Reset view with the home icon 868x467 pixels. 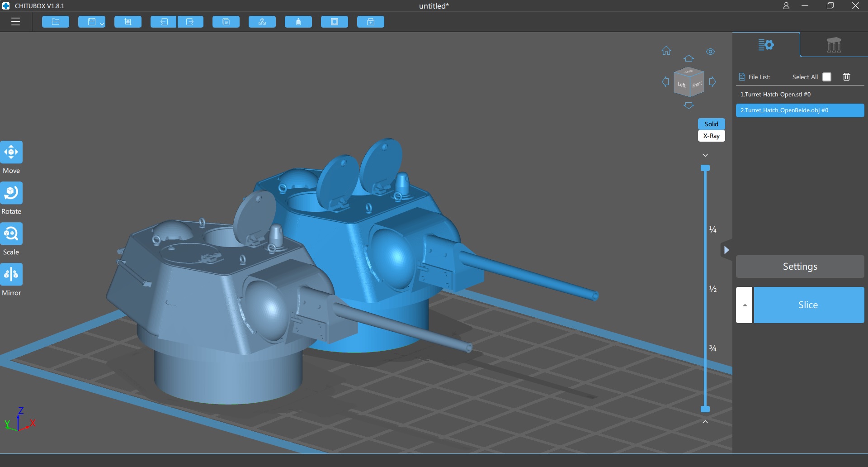pyautogui.click(x=666, y=51)
